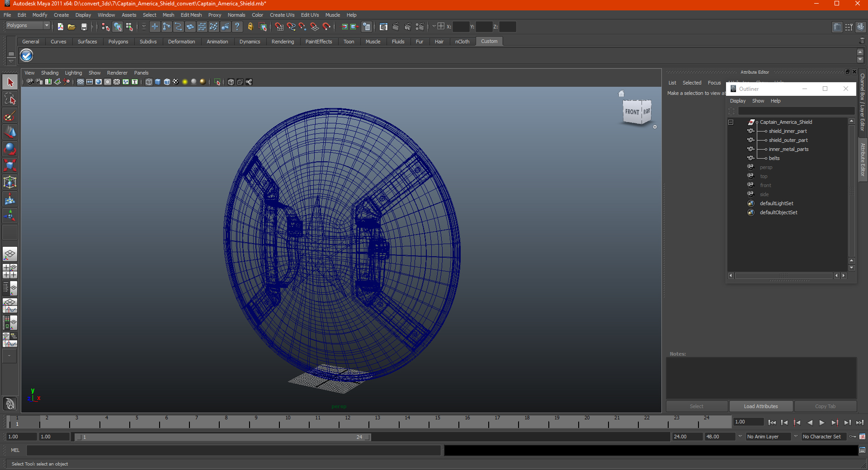Pick the Soft Modification tool
The width and height of the screenshot is (868, 470).
(10, 199)
